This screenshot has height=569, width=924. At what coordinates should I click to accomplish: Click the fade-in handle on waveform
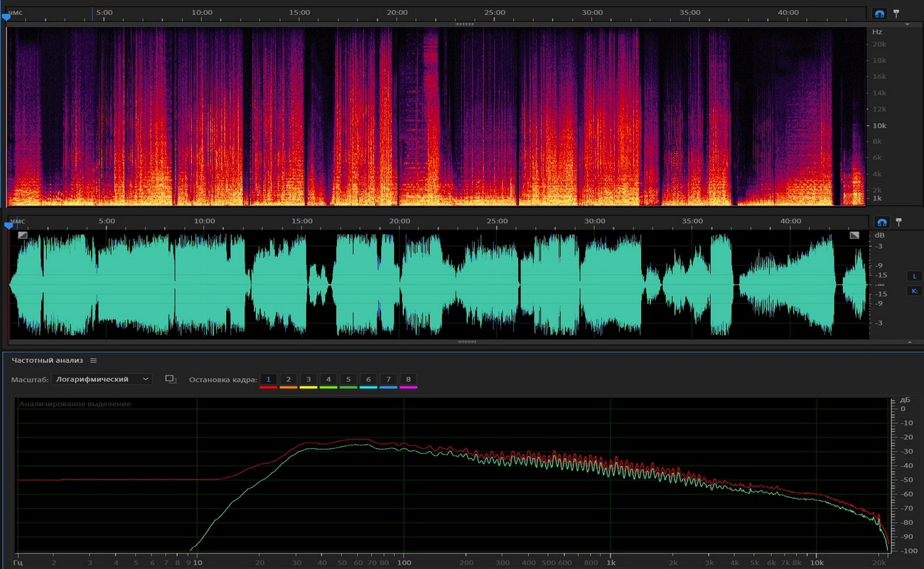(23, 235)
